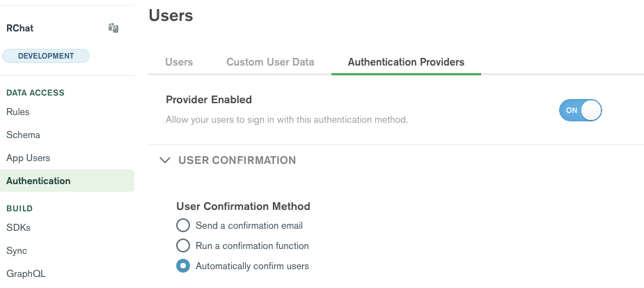
Task: Choose Run a confirmation function option
Action: 183,245
